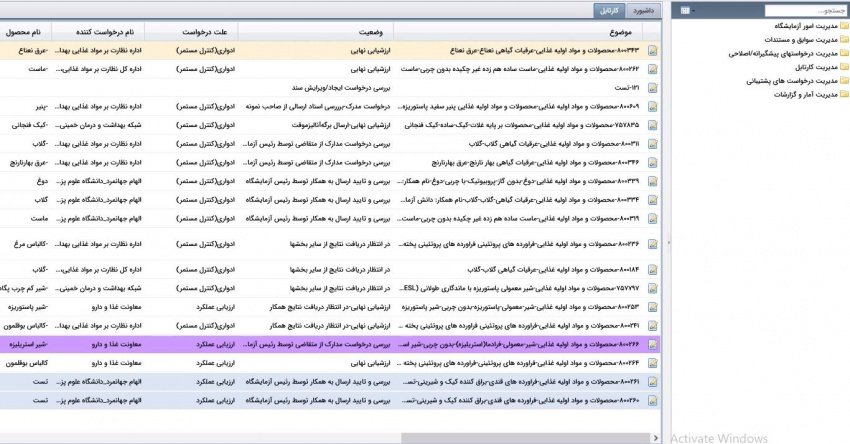Sort by the نام محصول column header
The image size is (850, 444).
point(25,32)
